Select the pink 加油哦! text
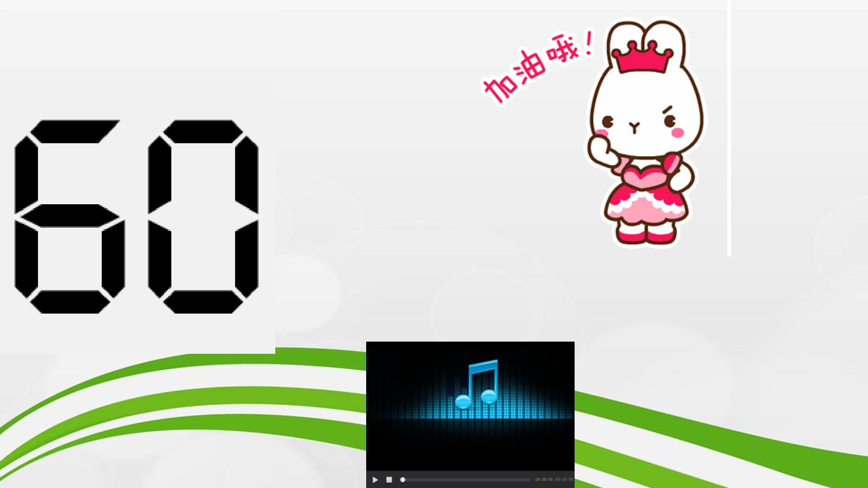Image resolution: width=868 pixels, height=488 pixels. pos(538,67)
